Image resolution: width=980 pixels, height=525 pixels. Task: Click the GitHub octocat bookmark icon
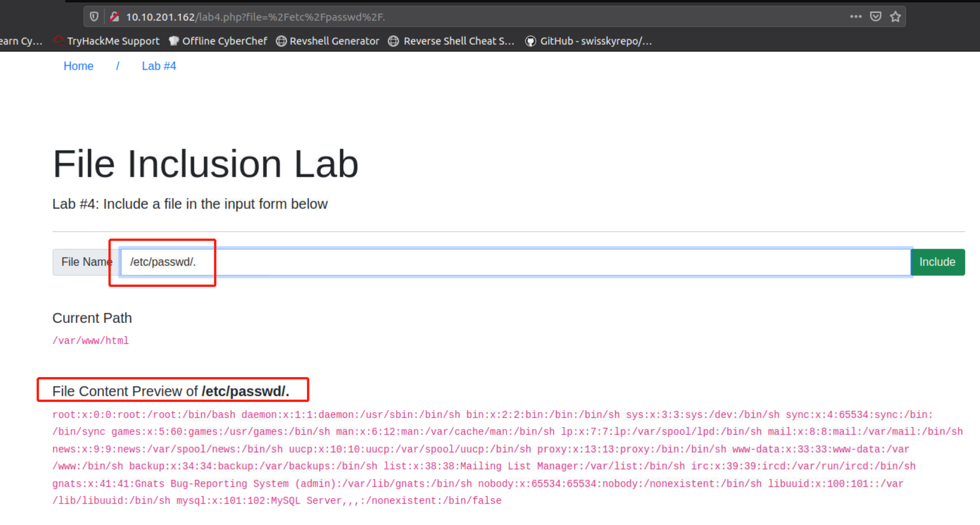click(530, 41)
